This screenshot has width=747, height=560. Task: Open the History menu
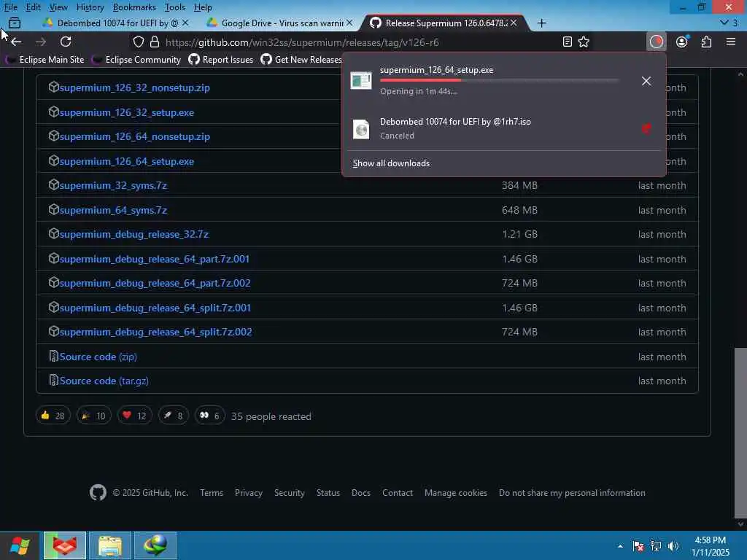(90, 7)
